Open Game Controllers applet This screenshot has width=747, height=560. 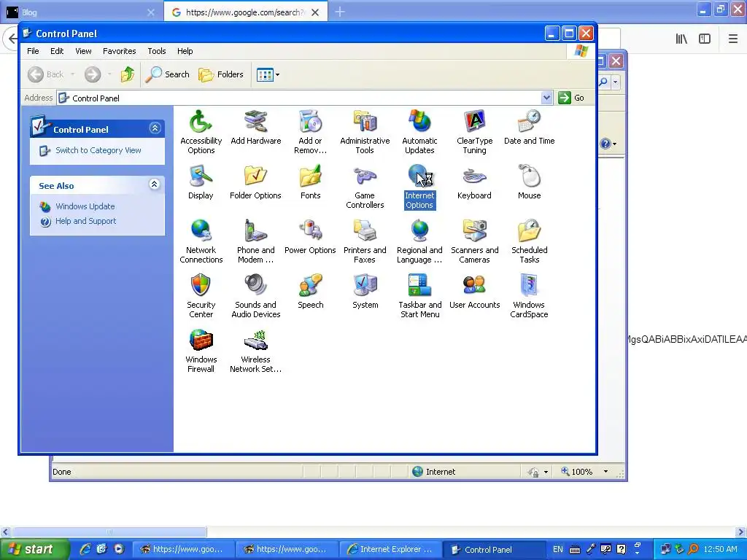point(365,187)
